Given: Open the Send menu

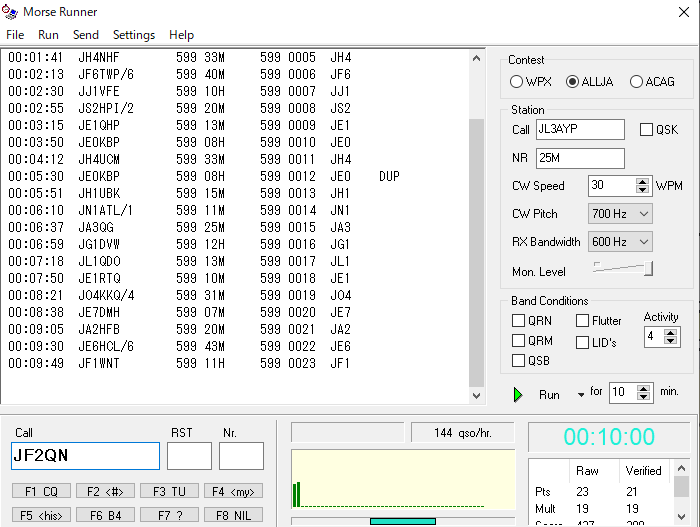Looking at the screenshot, I should click(86, 35).
